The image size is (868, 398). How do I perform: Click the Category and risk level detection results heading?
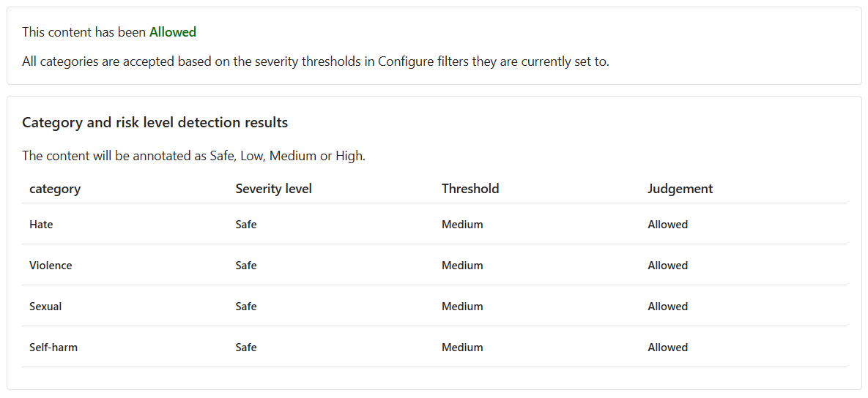tap(155, 123)
